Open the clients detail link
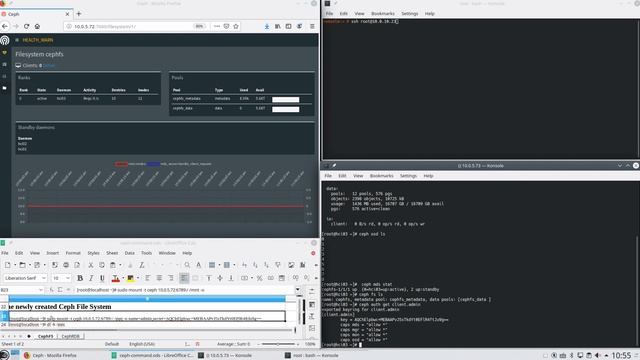The image size is (640, 360). [49, 65]
